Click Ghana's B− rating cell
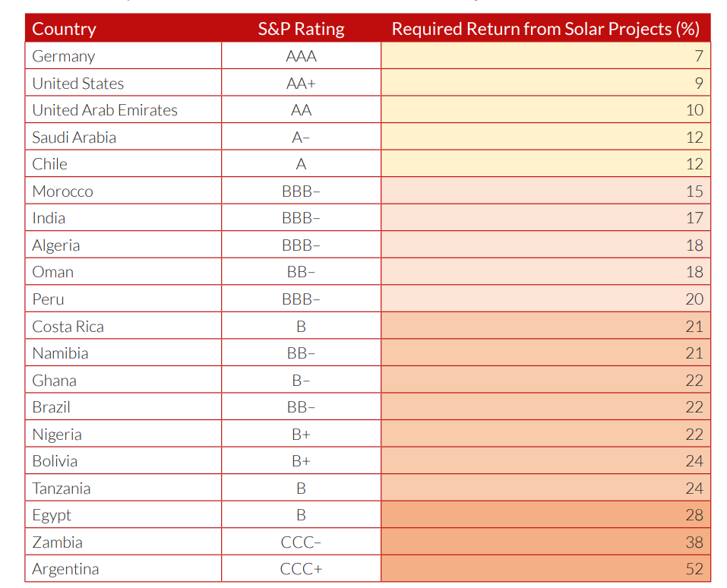The width and height of the screenshot is (727, 588). (301, 381)
